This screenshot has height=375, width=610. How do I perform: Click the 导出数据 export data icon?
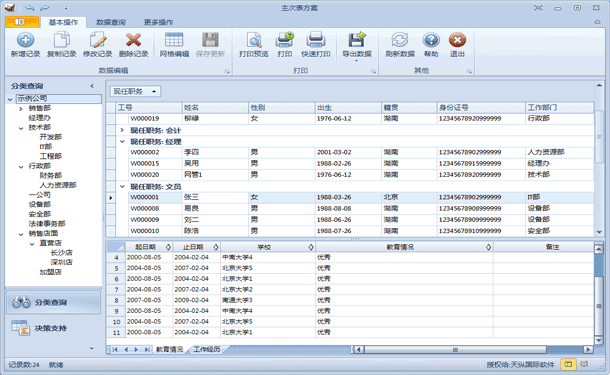pyautogui.click(x=357, y=40)
